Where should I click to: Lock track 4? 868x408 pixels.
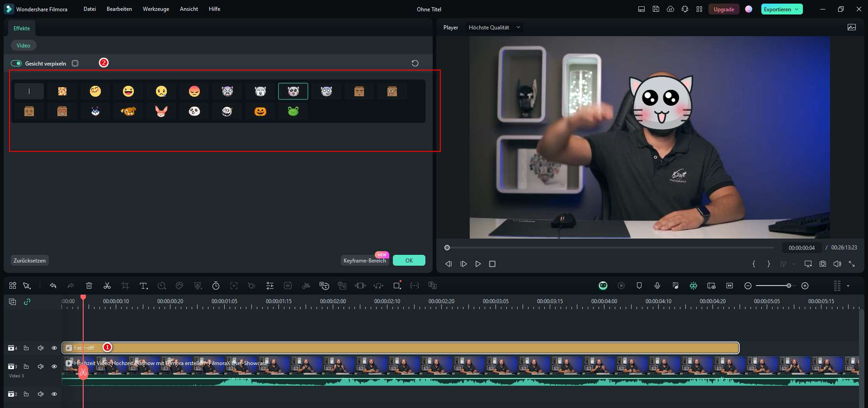coord(26,348)
